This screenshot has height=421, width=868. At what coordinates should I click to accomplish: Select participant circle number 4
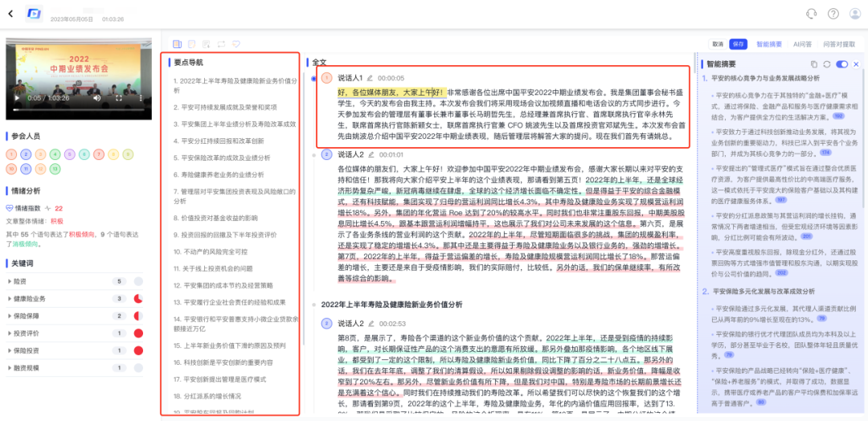click(x=55, y=154)
